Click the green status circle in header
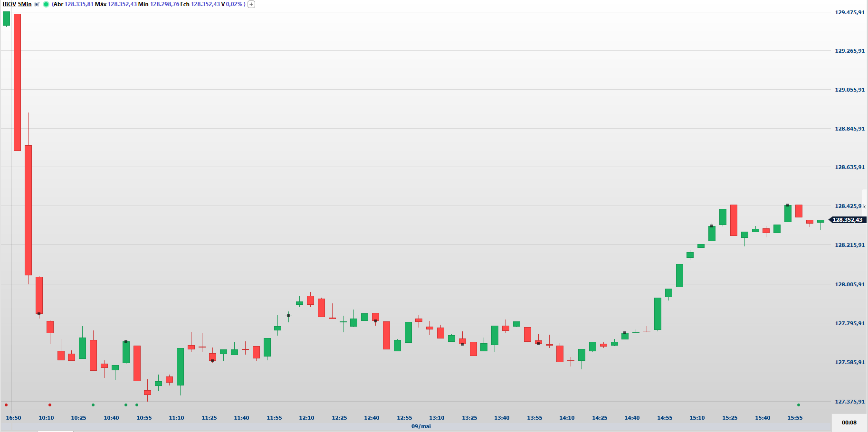868x432 pixels. coord(46,4)
